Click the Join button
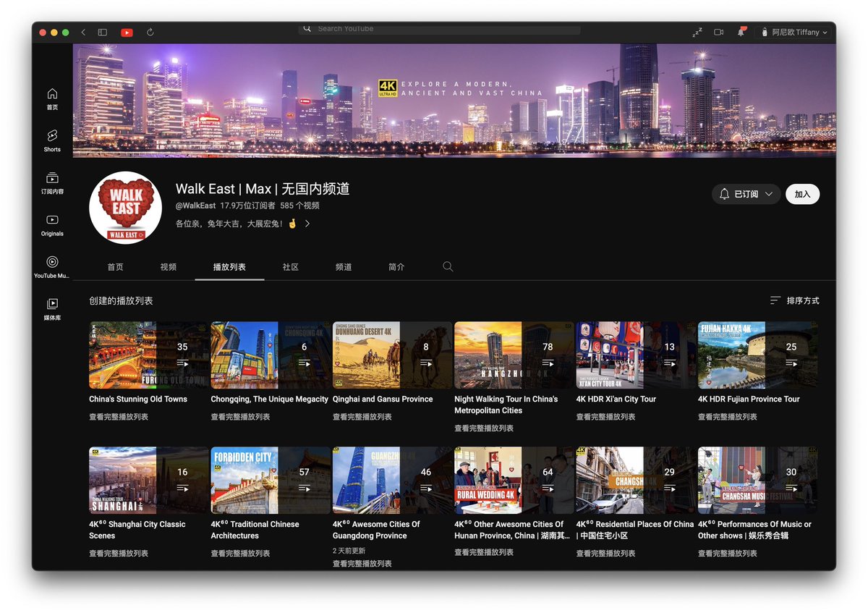This screenshot has width=868, height=613. click(802, 194)
